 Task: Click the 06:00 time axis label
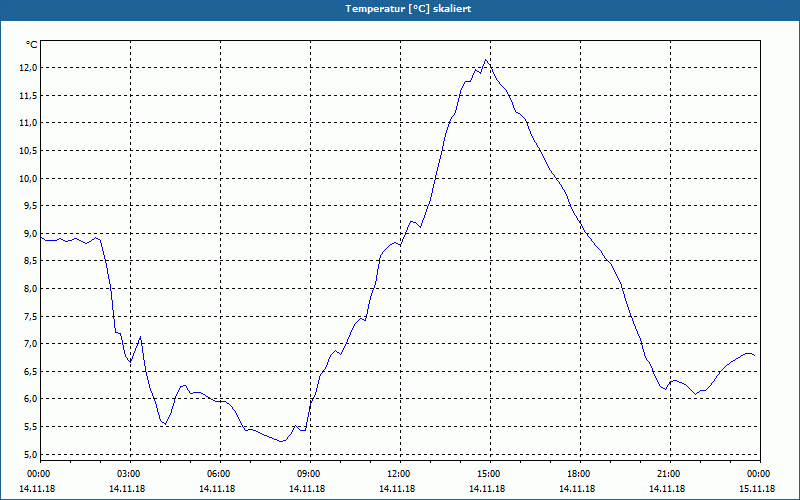pyautogui.click(x=220, y=474)
